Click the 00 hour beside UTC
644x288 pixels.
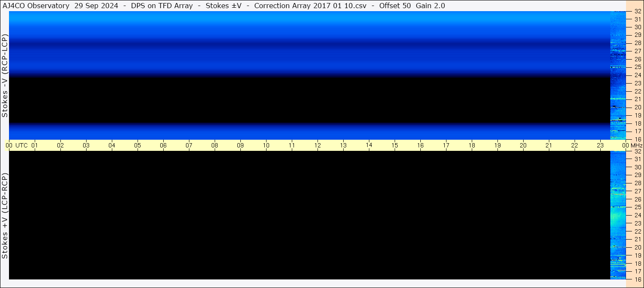(9, 145)
